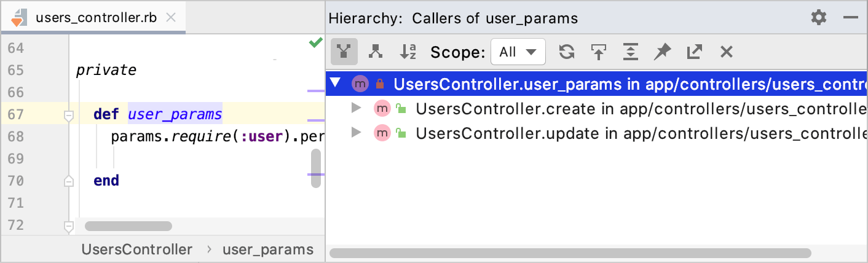Expand the UsersController.create node arrow

pos(356,109)
